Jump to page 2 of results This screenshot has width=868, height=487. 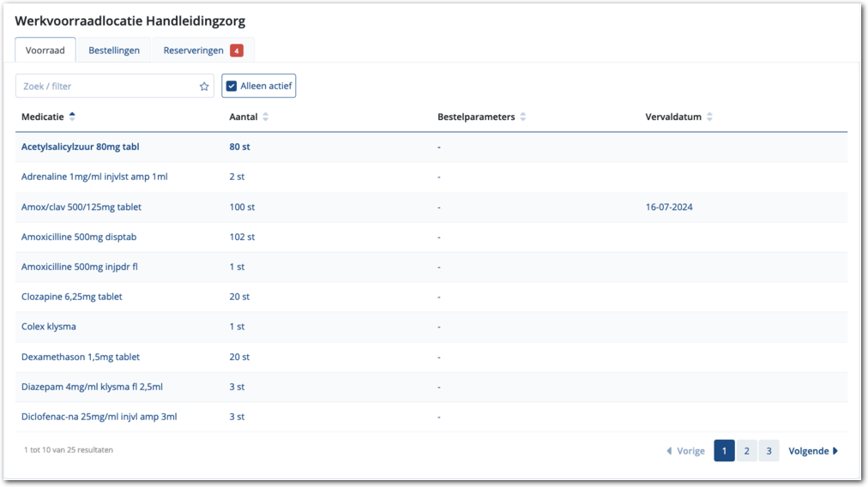point(746,451)
